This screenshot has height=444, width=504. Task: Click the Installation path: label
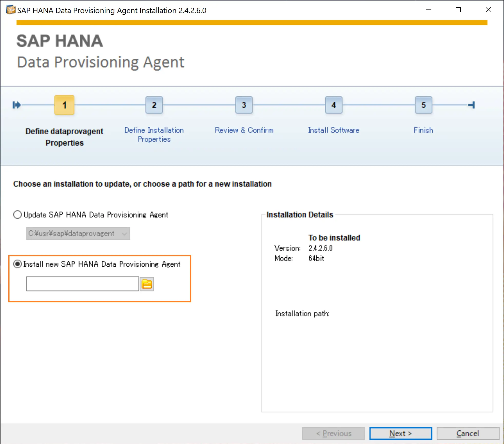click(302, 314)
